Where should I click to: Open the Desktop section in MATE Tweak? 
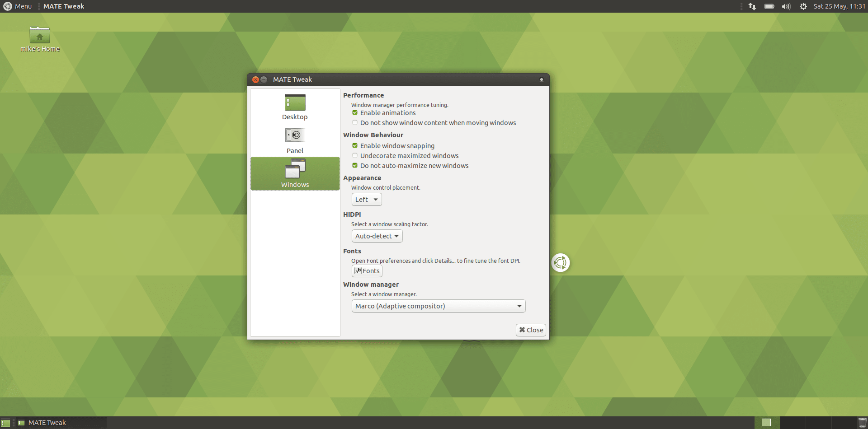coord(295,107)
